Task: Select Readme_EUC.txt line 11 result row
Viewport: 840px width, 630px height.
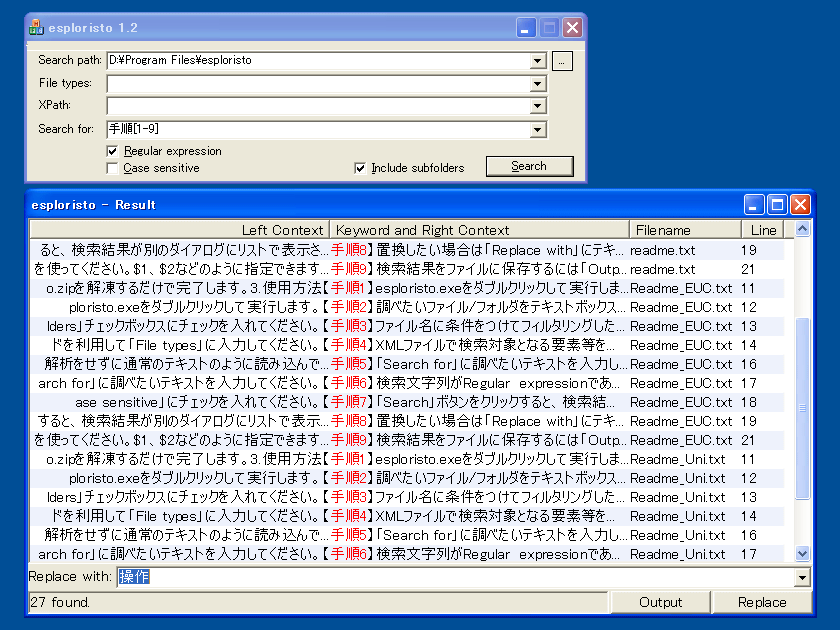Action: [407, 288]
